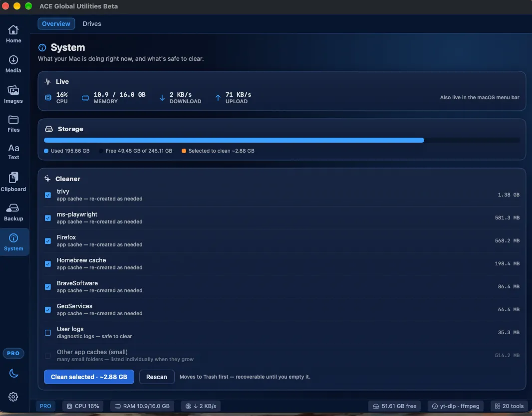Switch to the Drives tab
532x416 pixels.
(92, 24)
